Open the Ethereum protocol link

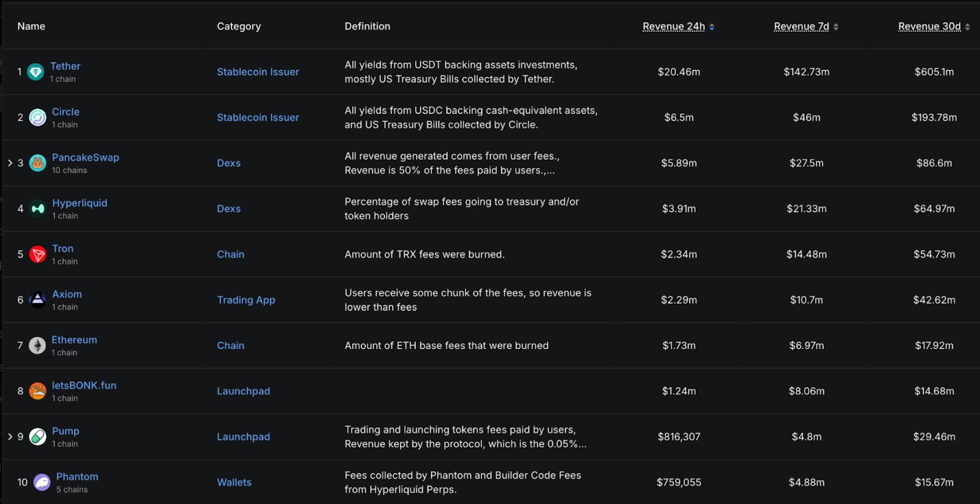74,340
